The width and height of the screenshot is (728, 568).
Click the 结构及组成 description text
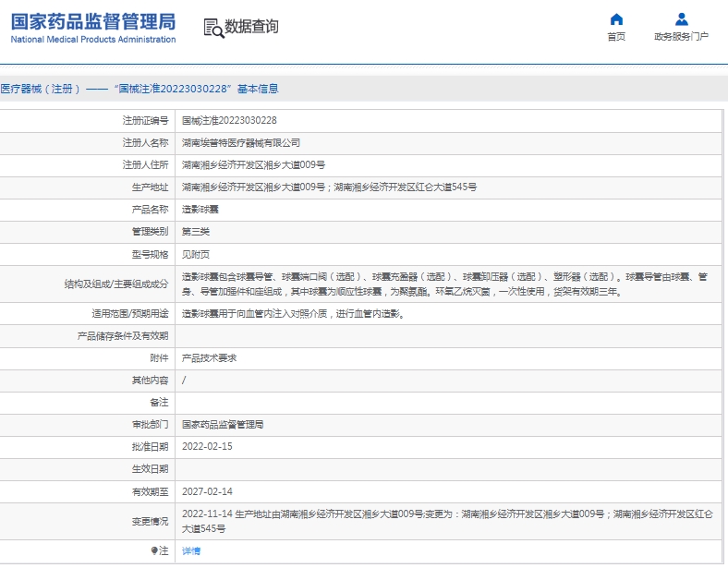coord(444,284)
